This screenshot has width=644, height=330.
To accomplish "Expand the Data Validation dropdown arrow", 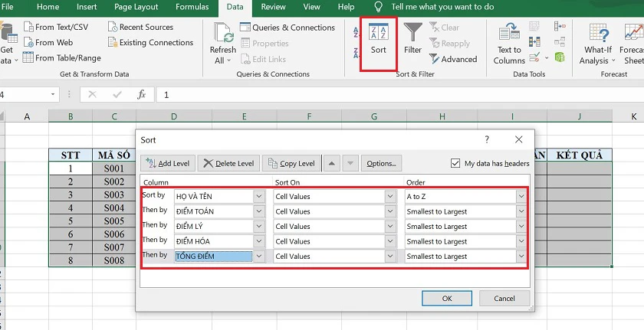I will (x=547, y=57).
